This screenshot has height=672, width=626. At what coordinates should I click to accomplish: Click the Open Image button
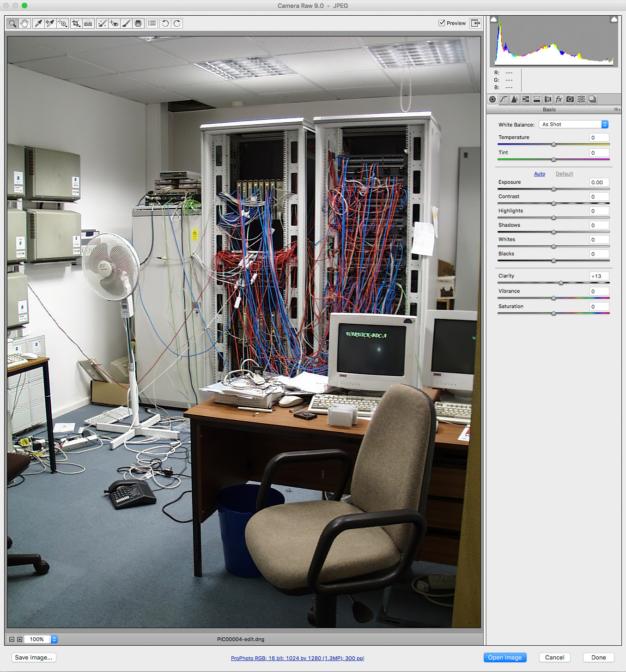point(505,658)
